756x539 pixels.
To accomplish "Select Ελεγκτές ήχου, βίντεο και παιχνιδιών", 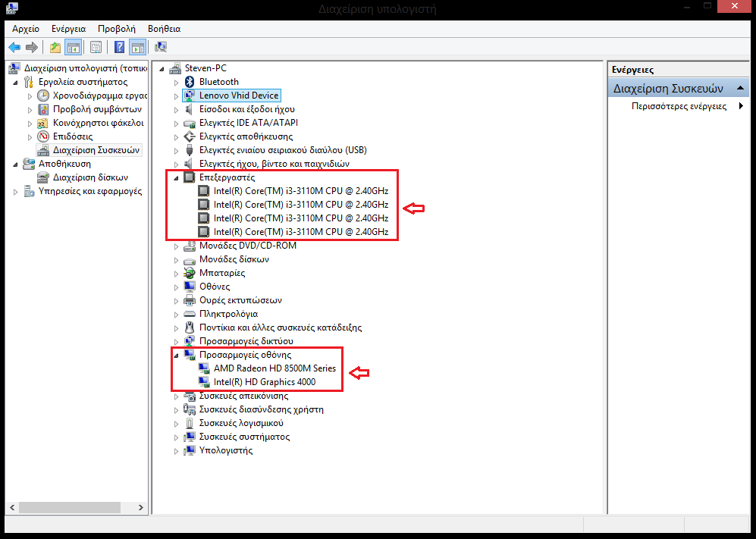I will coord(274,164).
